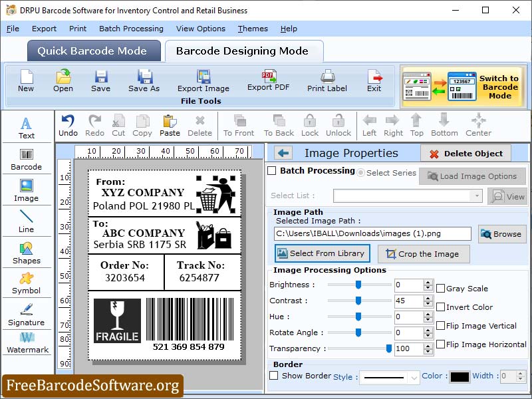The height and width of the screenshot is (399, 532).
Task: Unlock the selected object
Action: (x=338, y=126)
